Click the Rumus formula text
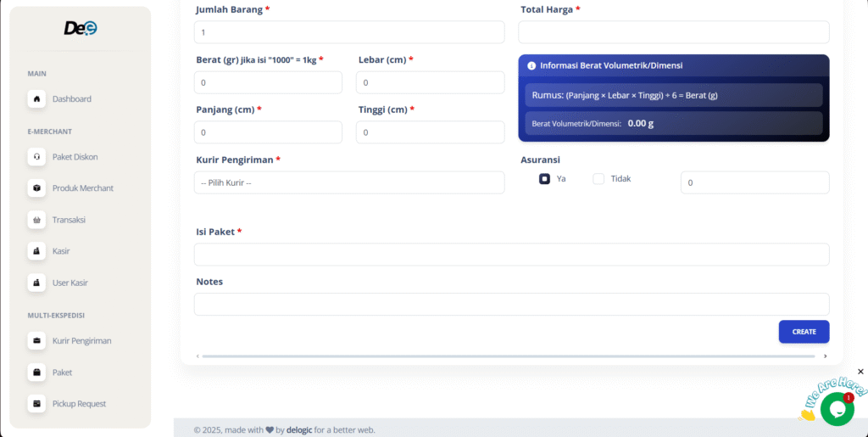The image size is (868, 437). (625, 95)
